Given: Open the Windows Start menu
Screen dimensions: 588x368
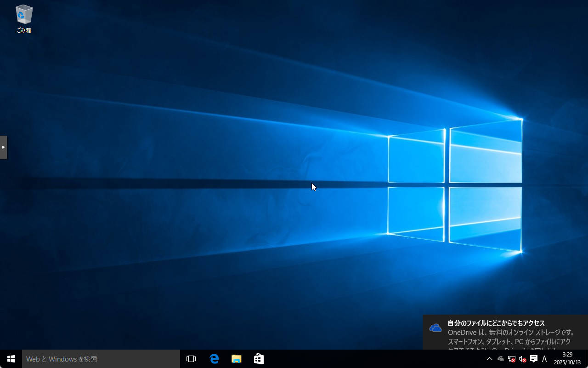Looking at the screenshot, I should tap(11, 359).
